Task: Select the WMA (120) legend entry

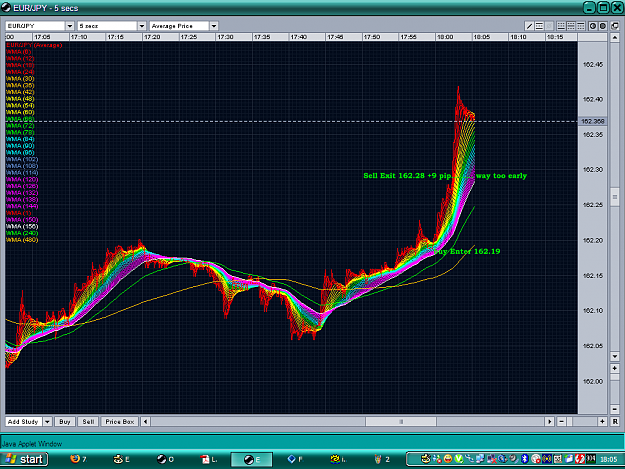Action: click(22, 179)
